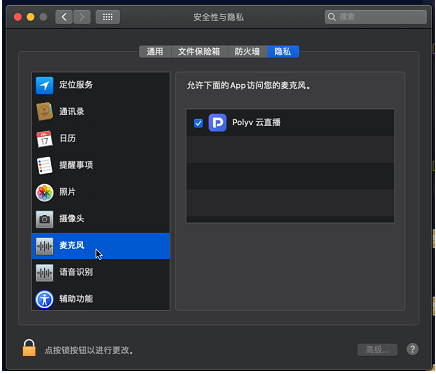This screenshot has height=374, width=436.
Task: Show all preferences grid button
Action: click(x=108, y=17)
